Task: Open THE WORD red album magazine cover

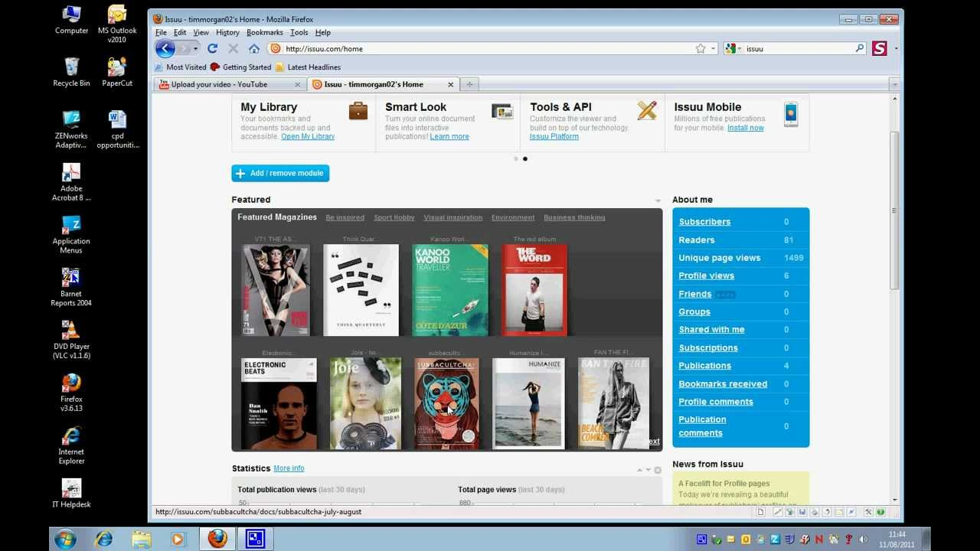Action: pos(534,290)
